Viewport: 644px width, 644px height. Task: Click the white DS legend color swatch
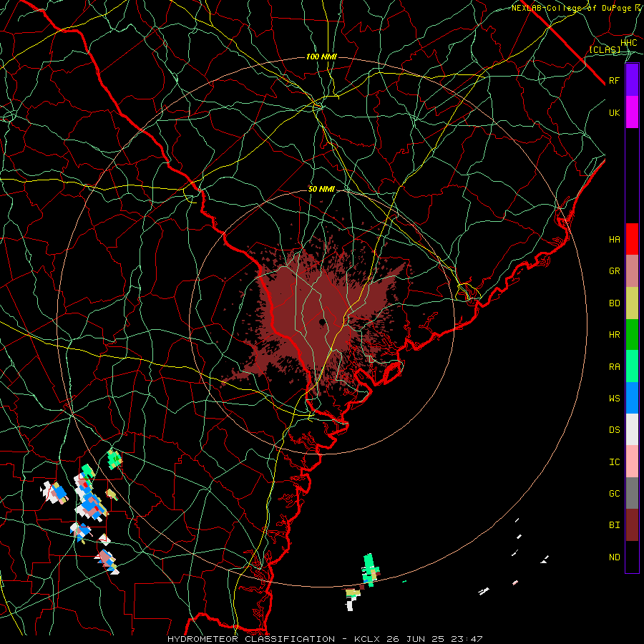coord(632,429)
